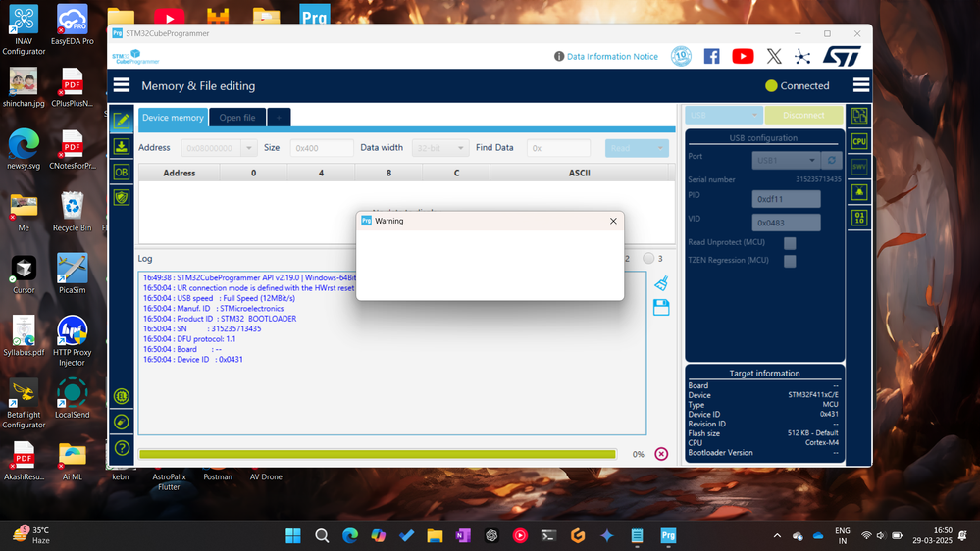Open the binary 0110 icon
This screenshot has width=980, height=551.
859,218
